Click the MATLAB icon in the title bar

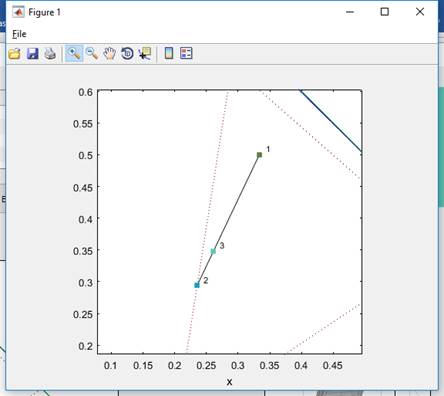coord(18,12)
